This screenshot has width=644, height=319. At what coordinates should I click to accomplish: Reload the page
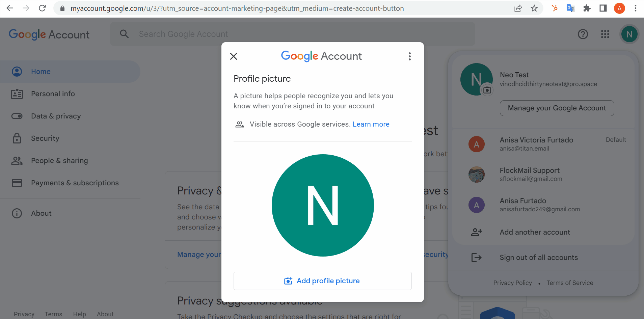pos(42,8)
